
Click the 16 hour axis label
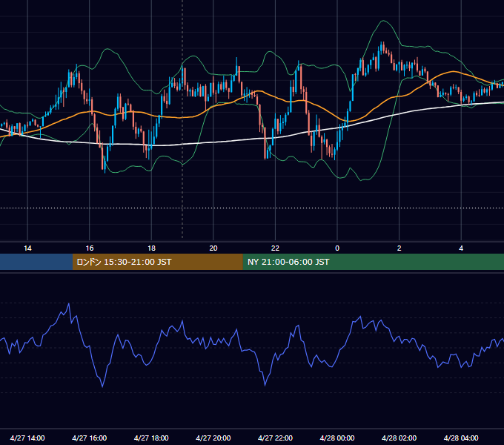tap(90, 248)
